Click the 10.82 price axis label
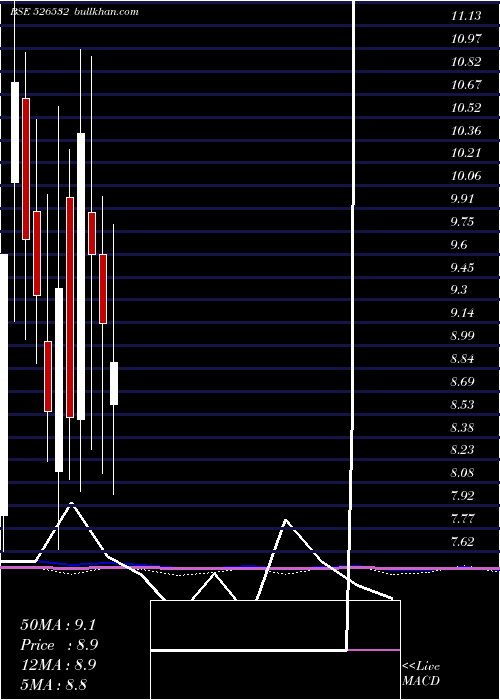The height and width of the screenshot is (700, 500). pyautogui.click(x=466, y=62)
